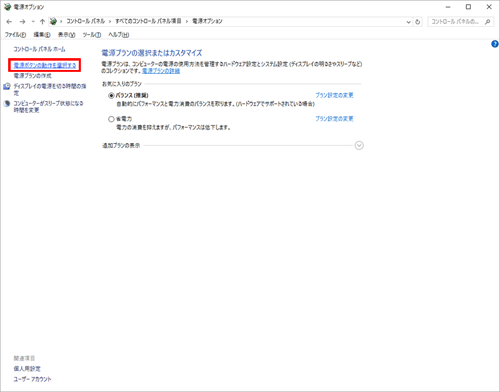Click コントロール パネル breadcrumb segment

click(x=86, y=21)
